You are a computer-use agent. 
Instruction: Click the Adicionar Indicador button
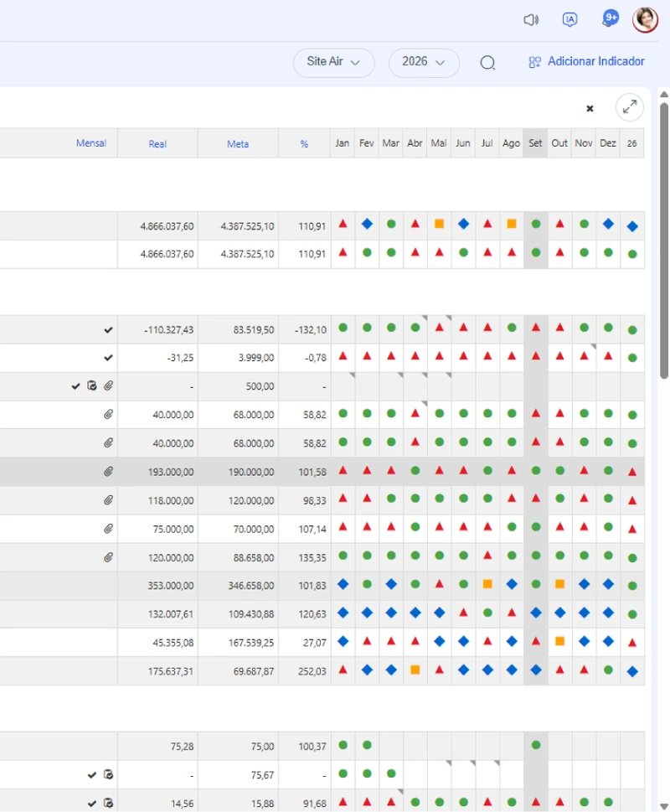coord(586,62)
